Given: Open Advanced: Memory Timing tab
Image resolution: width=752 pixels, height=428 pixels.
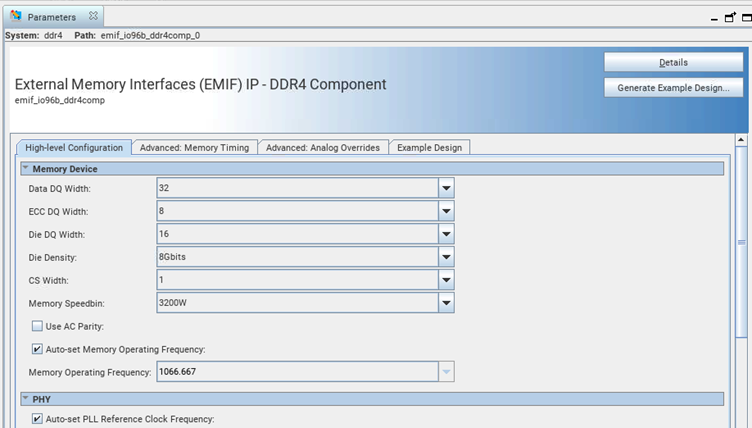Looking at the screenshot, I should 194,148.
